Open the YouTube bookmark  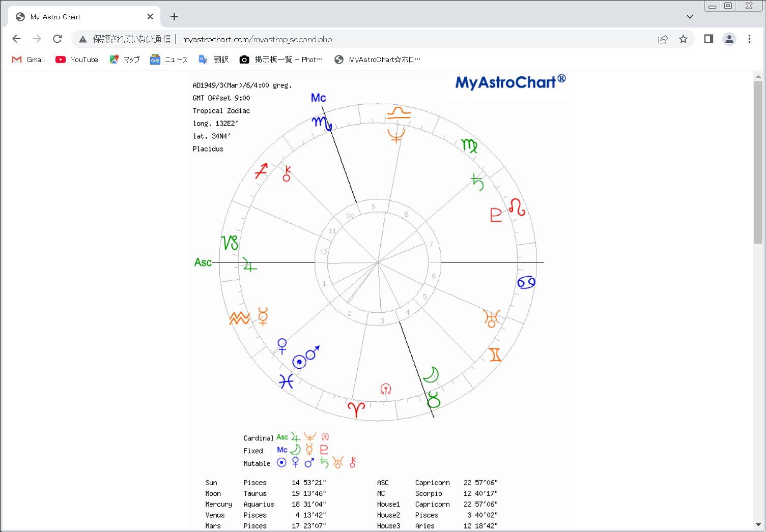[77, 60]
